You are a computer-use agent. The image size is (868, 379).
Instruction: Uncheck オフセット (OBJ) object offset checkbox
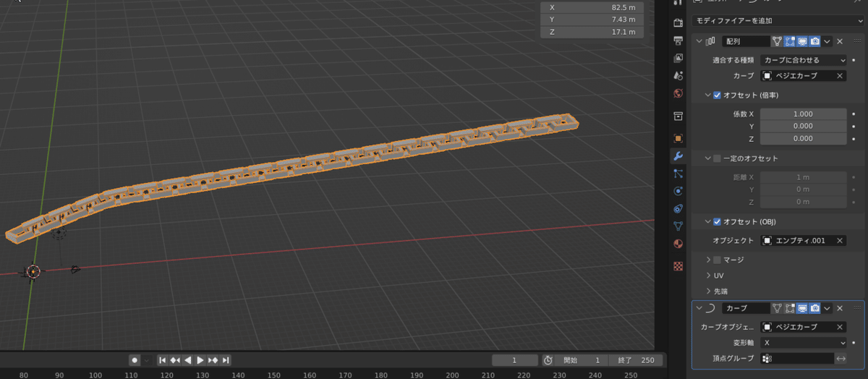[x=718, y=221]
